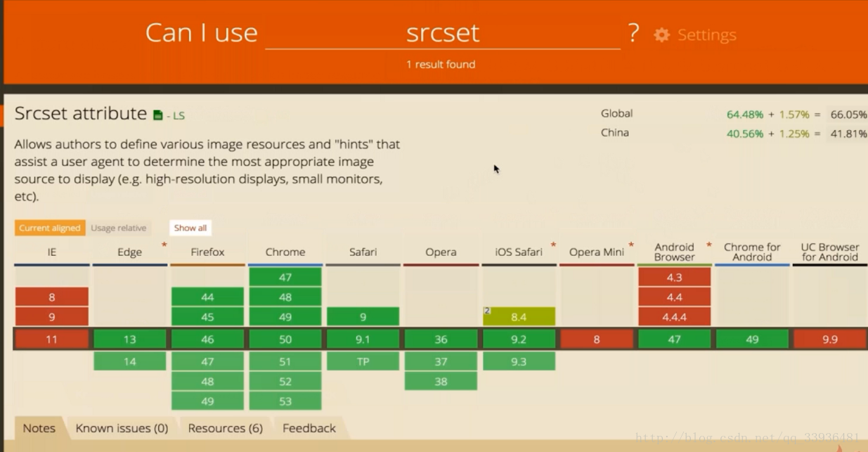The height and width of the screenshot is (452, 868).
Task: Click the Safari TP version cell
Action: tap(363, 361)
